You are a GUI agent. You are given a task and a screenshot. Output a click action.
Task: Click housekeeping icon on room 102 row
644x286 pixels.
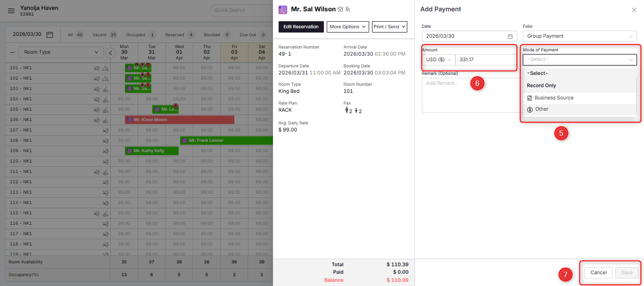coord(106,78)
